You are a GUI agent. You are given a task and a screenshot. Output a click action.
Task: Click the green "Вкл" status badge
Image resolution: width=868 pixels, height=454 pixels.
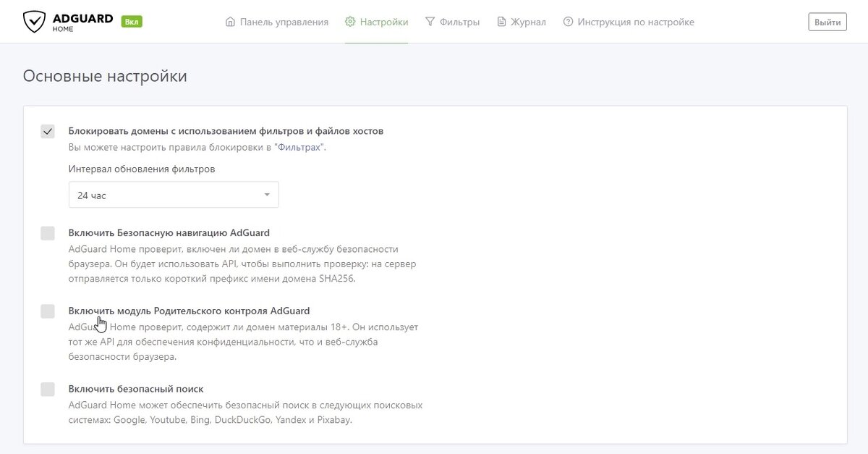point(132,22)
